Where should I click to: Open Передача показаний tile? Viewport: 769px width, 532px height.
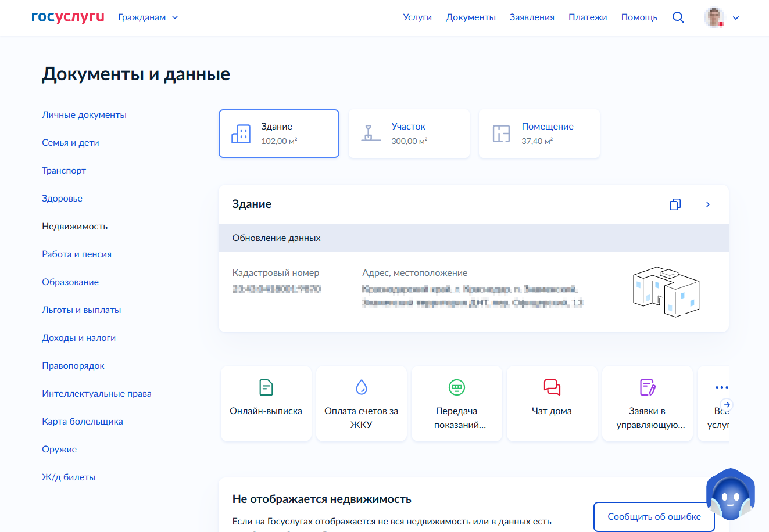pyautogui.click(x=457, y=404)
